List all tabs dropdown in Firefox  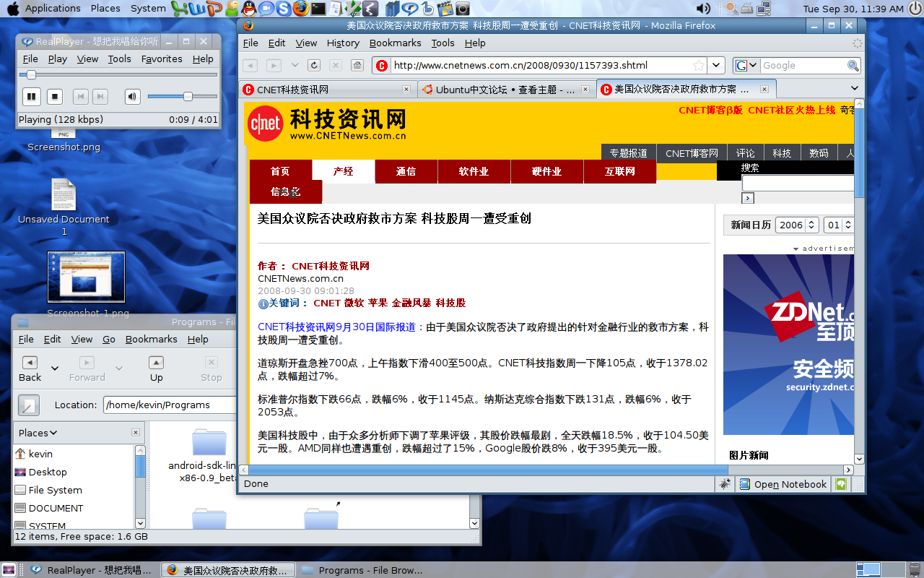click(855, 89)
